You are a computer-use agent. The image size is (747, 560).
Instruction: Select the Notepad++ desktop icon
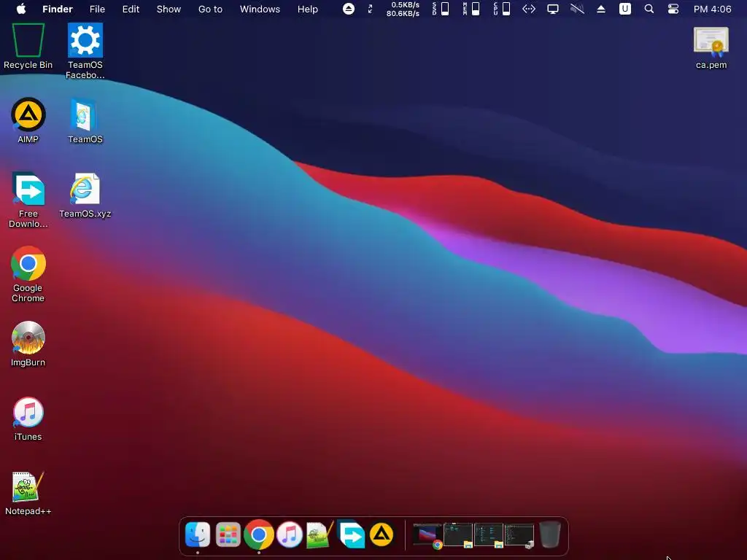point(28,493)
